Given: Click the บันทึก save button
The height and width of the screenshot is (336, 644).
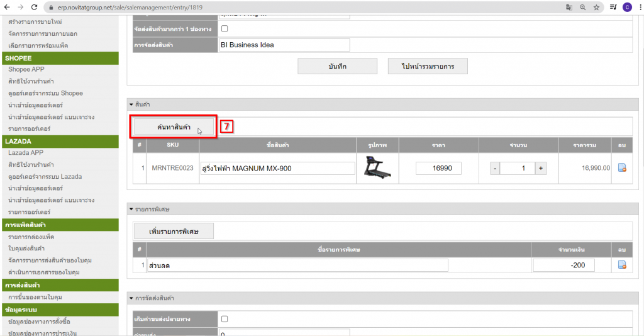Looking at the screenshot, I should pos(337,66).
